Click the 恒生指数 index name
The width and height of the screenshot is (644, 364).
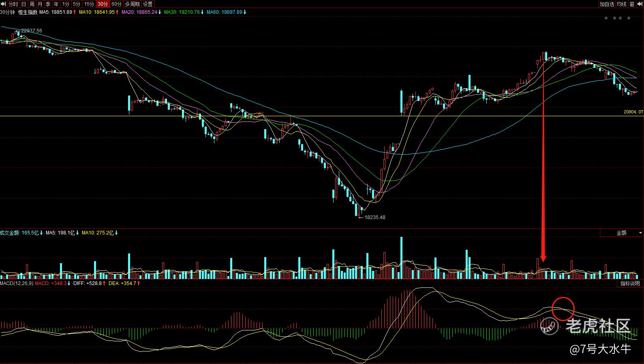[28, 12]
